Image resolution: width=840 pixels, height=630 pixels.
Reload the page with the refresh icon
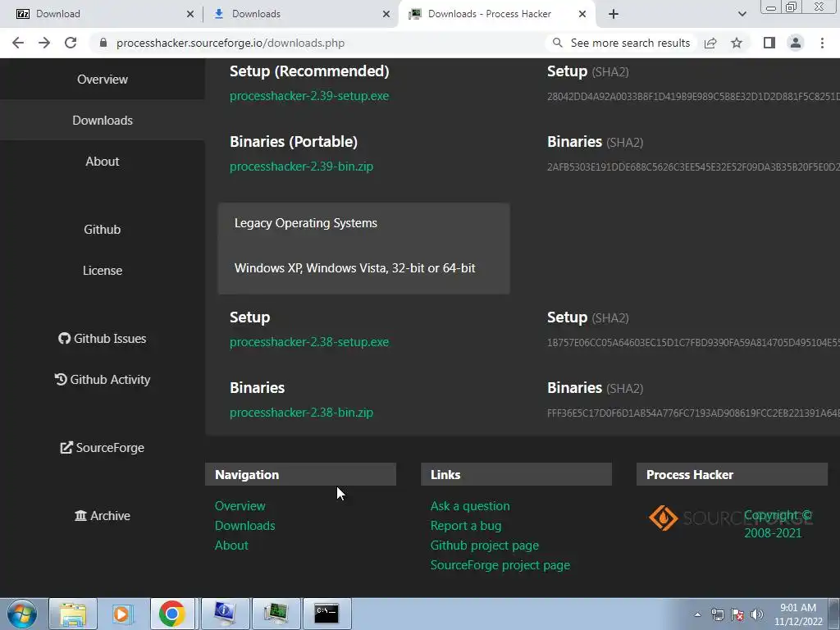[x=71, y=43]
